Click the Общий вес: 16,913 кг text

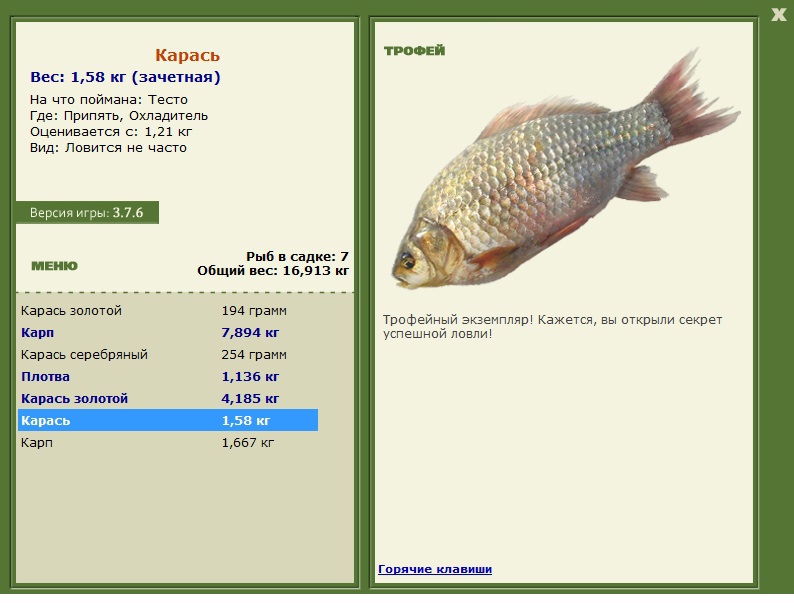coord(273,271)
